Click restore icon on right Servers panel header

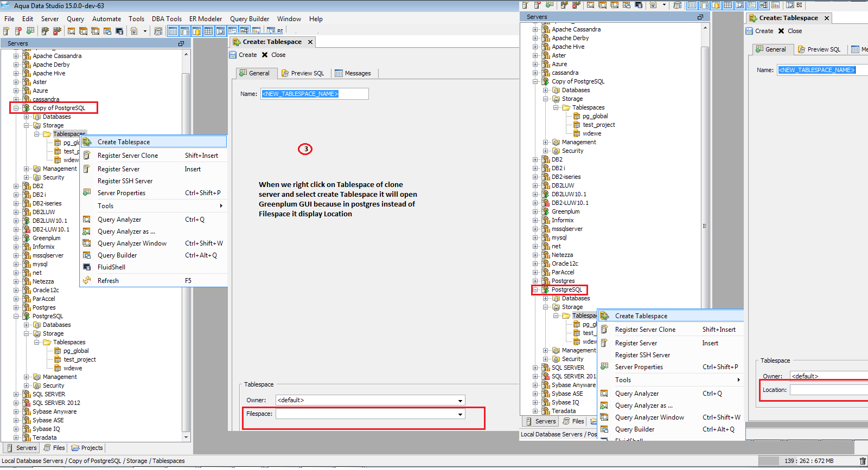(x=700, y=17)
